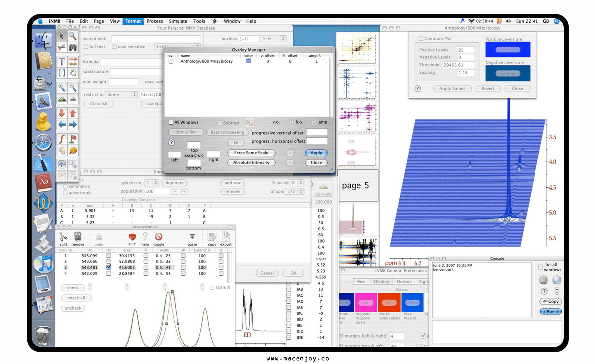
Task: Toggle the same % checkbox in deconvolution
Action: coord(212,287)
